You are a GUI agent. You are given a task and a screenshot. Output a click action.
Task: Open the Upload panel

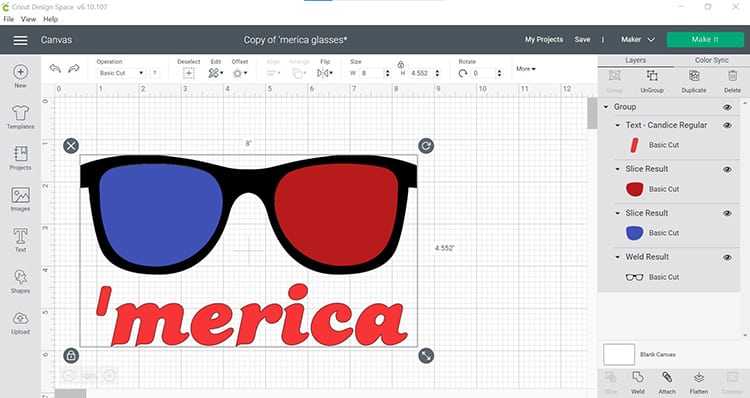[20, 323]
